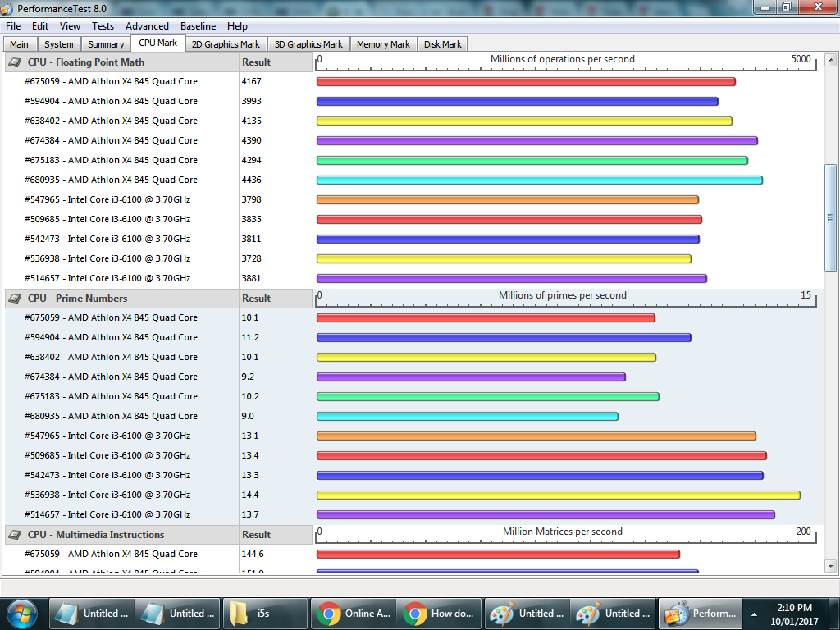
Task: Open the Windows Start orb
Action: click(21, 614)
